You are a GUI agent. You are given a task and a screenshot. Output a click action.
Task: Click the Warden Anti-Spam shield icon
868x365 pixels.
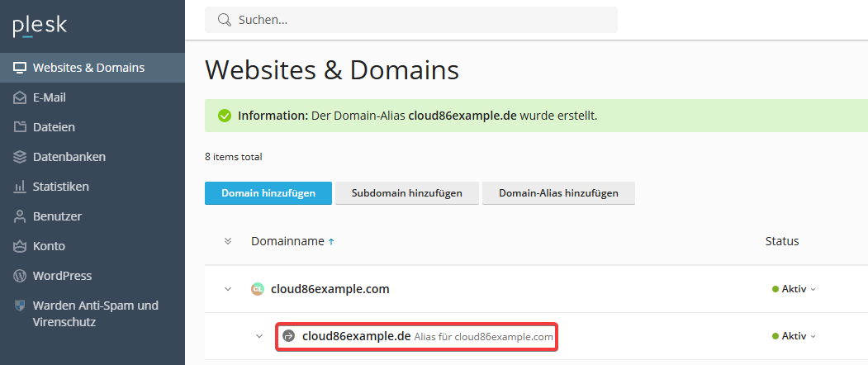click(20, 306)
